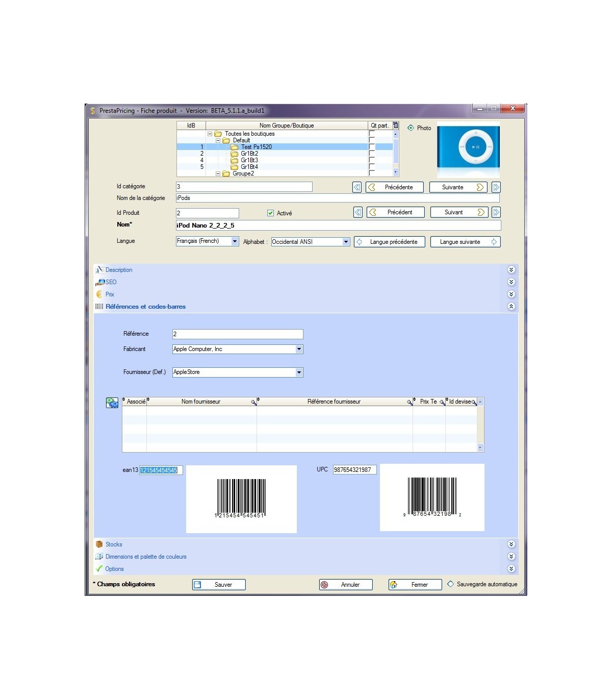Click the supplier association icon beside grid

pos(112,403)
